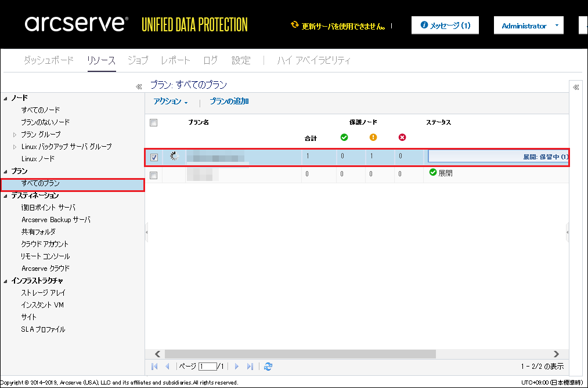Switch to the レポート tab
Viewport: 588px width, 388px height.
[175, 60]
